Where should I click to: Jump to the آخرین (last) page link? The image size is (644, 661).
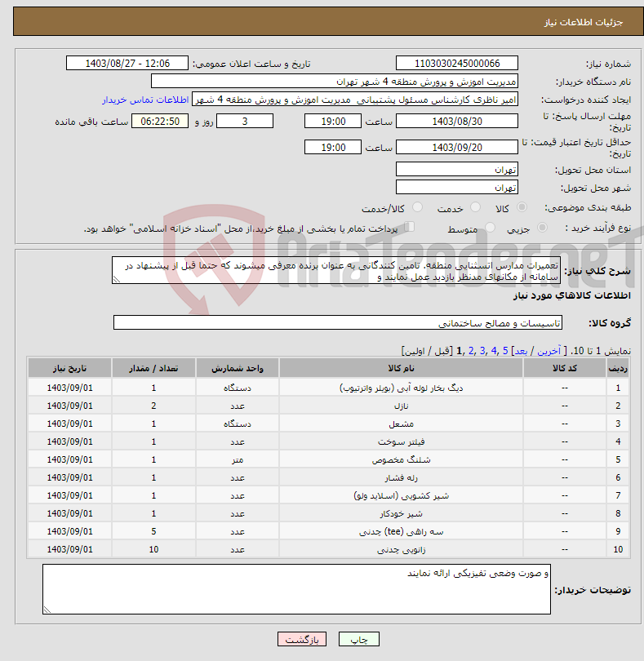[x=549, y=351]
